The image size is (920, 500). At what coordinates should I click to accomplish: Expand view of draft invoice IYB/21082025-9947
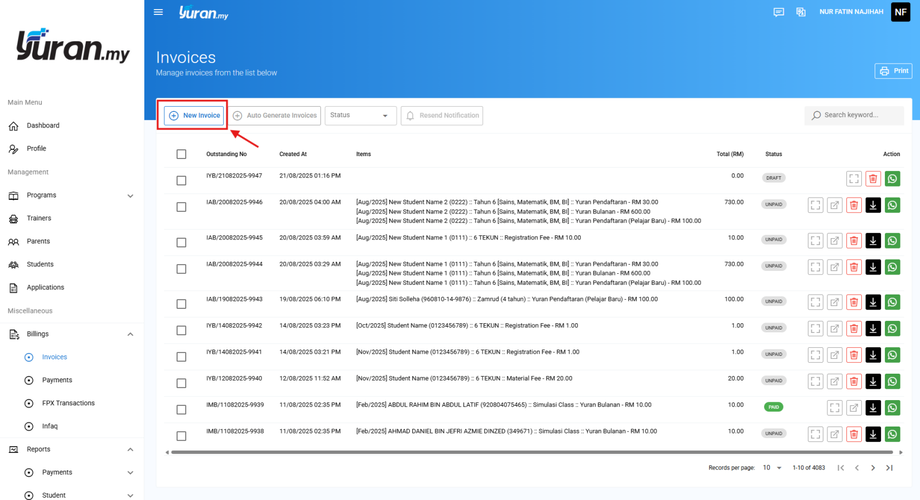854,178
